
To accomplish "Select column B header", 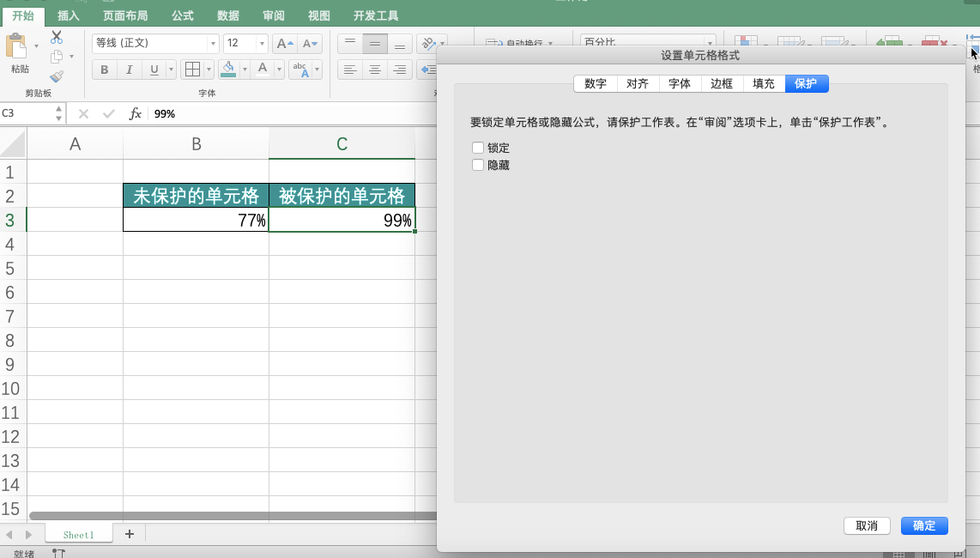I will pos(196,144).
